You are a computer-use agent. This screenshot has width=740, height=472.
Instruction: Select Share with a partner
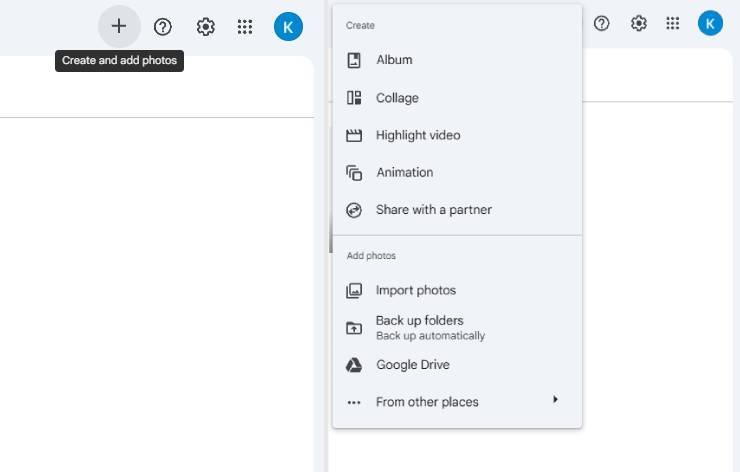coord(457,210)
